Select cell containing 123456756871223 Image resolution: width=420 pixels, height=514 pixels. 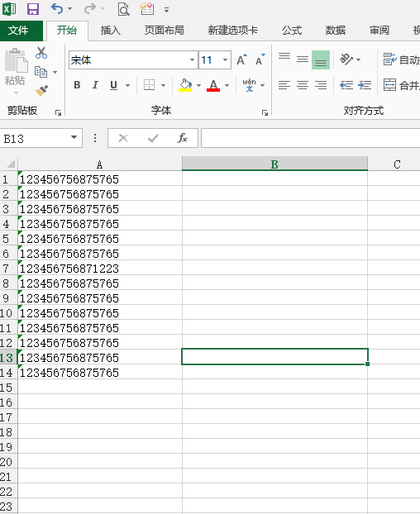pos(100,269)
